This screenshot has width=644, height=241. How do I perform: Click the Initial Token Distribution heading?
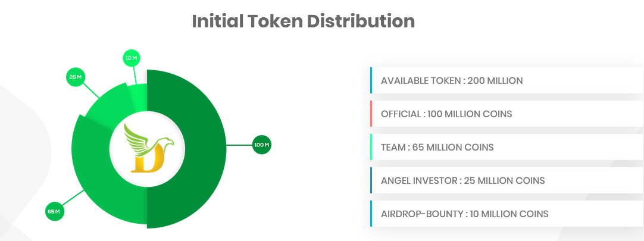(304, 21)
